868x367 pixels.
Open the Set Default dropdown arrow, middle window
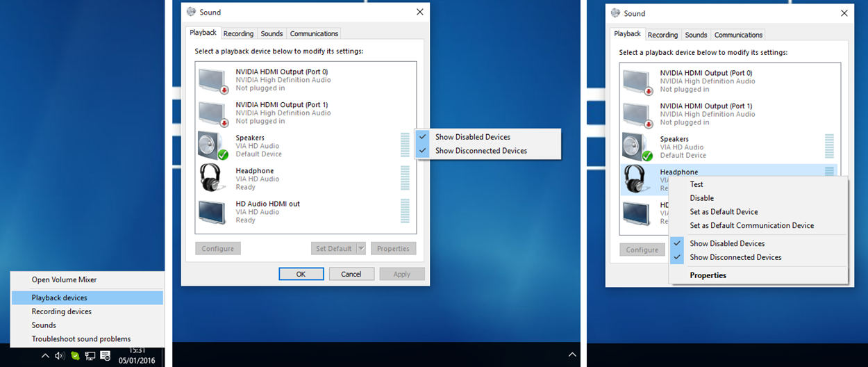tap(361, 248)
